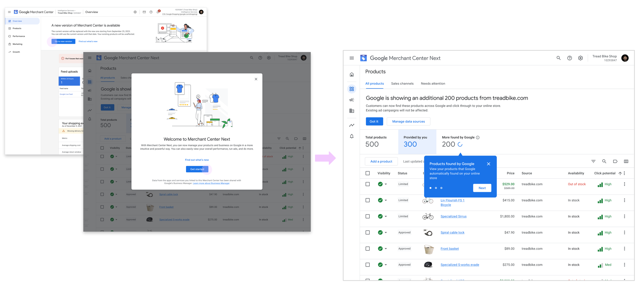Tick checkbox for the $529.00 product row
The image size is (644, 290).
pyautogui.click(x=368, y=184)
